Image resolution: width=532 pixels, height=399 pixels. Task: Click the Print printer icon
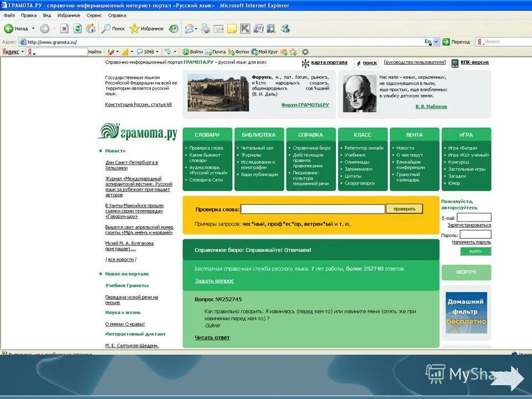205,29
